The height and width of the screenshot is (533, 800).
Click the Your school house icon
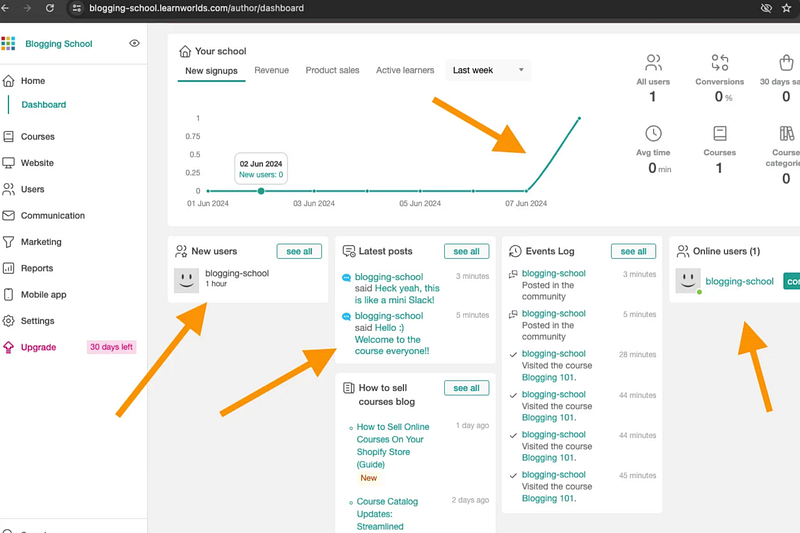[x=185, y=51]
